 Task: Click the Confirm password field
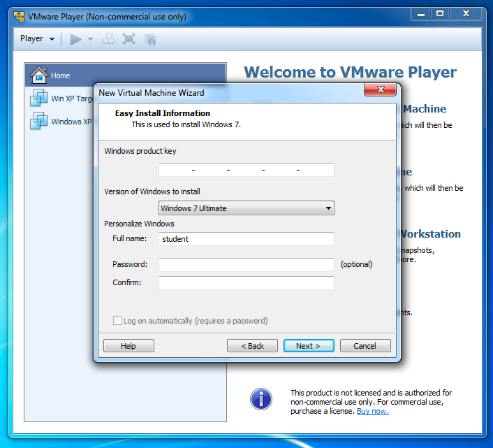click(246, 283)
